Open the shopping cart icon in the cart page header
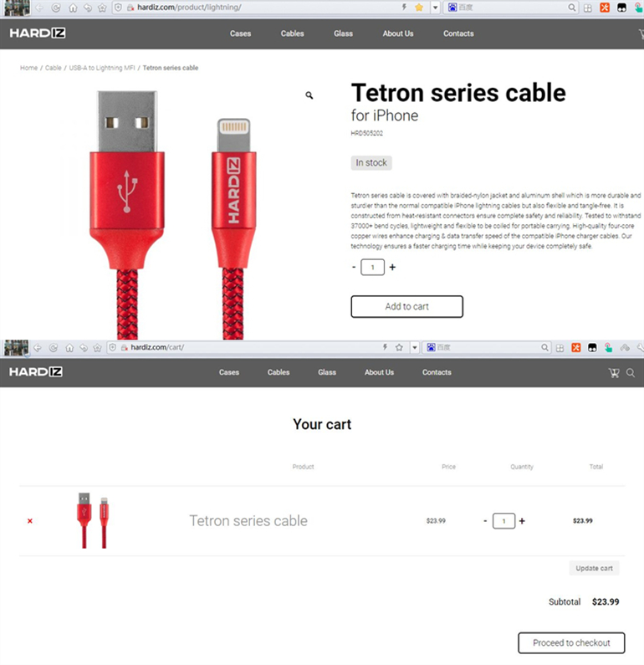Image resolution: width=644 pixels, height=665 pixels. [614, 373]
